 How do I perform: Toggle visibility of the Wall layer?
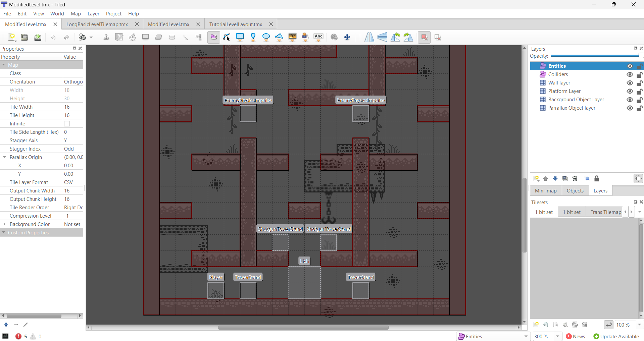(630, 83)
